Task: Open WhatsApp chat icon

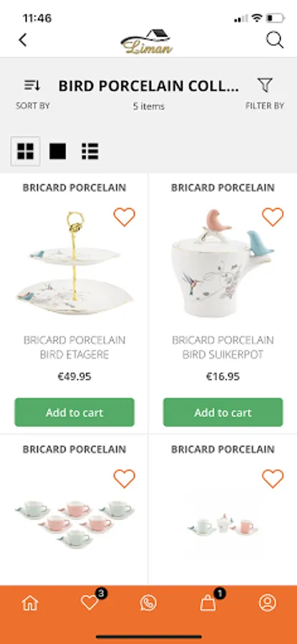Action: pyautogui.click(x=148, y=603)
